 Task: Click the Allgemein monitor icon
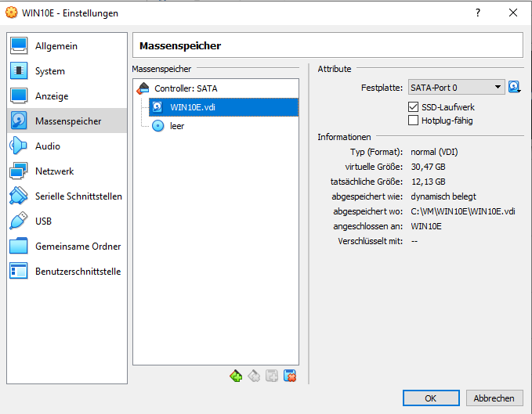(x=19, y=45)
